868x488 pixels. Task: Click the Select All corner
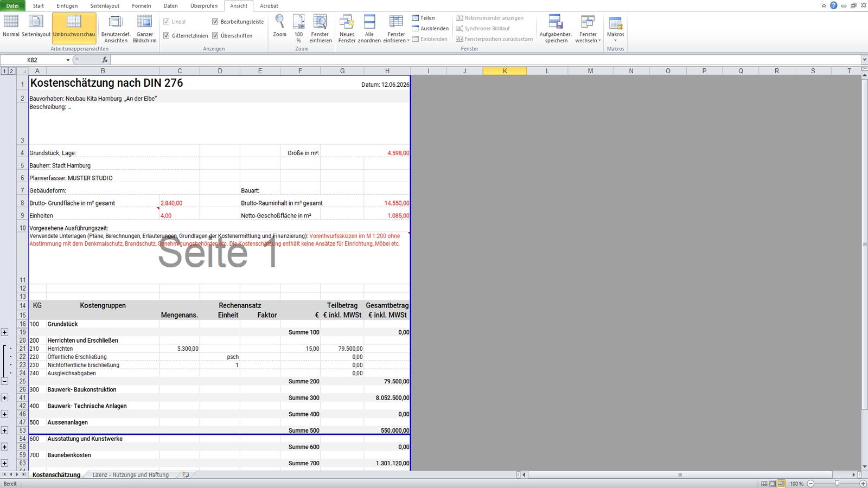[22, 71]
